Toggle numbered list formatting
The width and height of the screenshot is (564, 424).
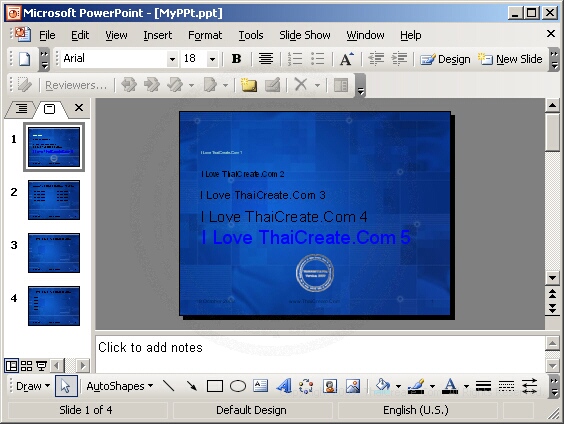(x=295, y=59)
